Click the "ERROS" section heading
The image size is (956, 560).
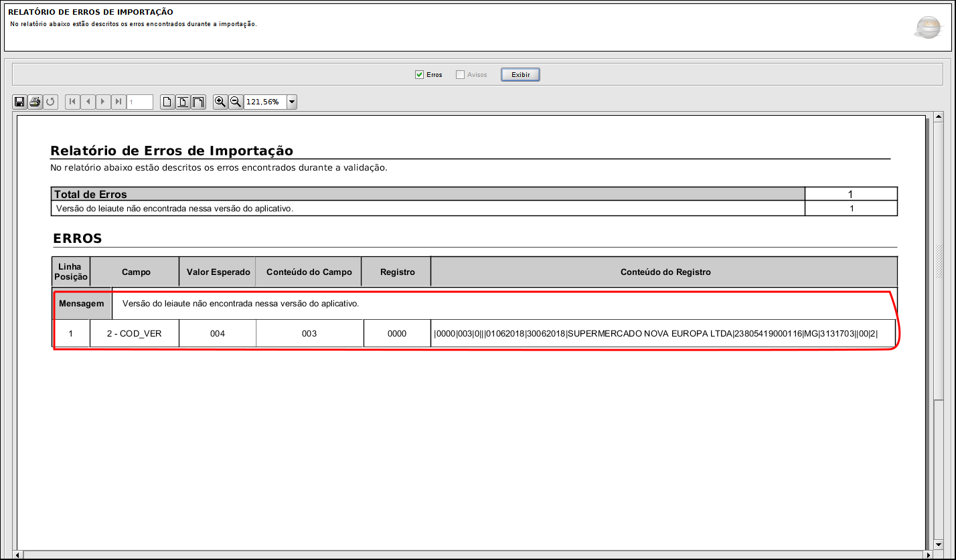pyautogui.click(x=78, y=239)
